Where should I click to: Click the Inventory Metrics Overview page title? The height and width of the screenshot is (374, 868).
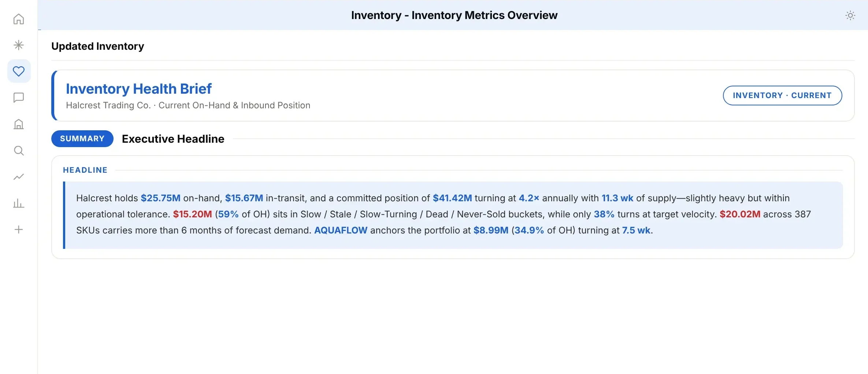pyautogui.click(x=454, y=15)
